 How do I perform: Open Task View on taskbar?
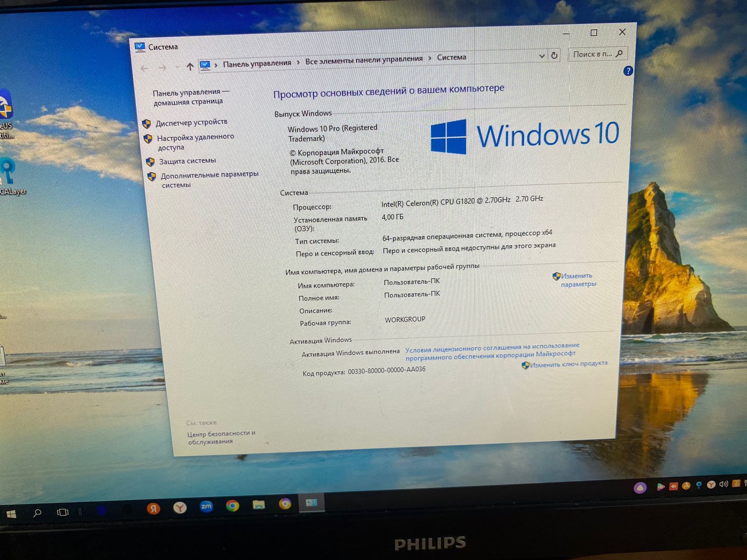pos(63,512)
